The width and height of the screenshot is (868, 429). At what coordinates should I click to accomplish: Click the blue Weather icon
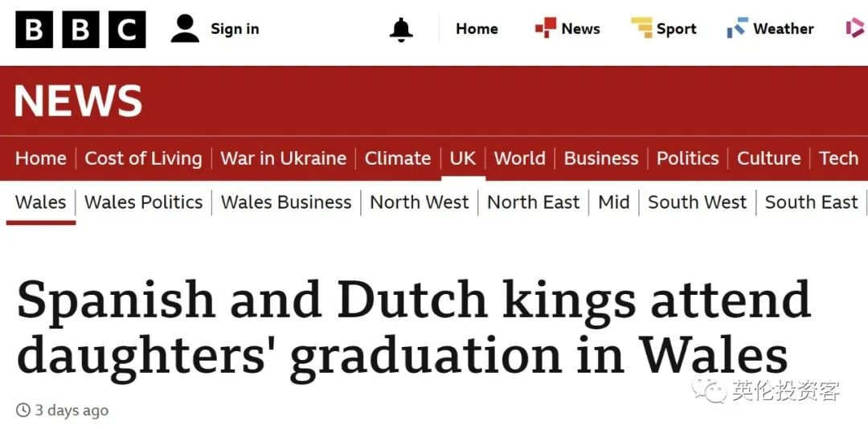click(x=737, y=29)
